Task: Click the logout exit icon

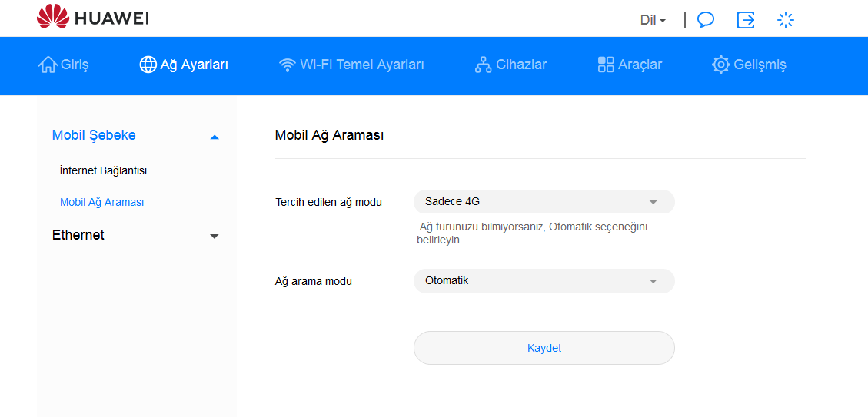Action: pos(746,20)
